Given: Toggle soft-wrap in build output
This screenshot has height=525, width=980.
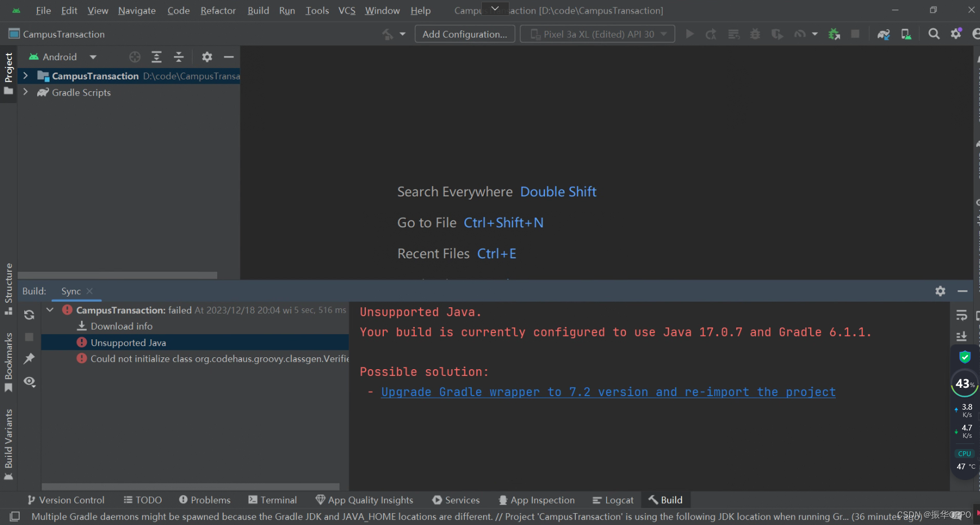Looking at the screenshot, I should pos(961,315).
